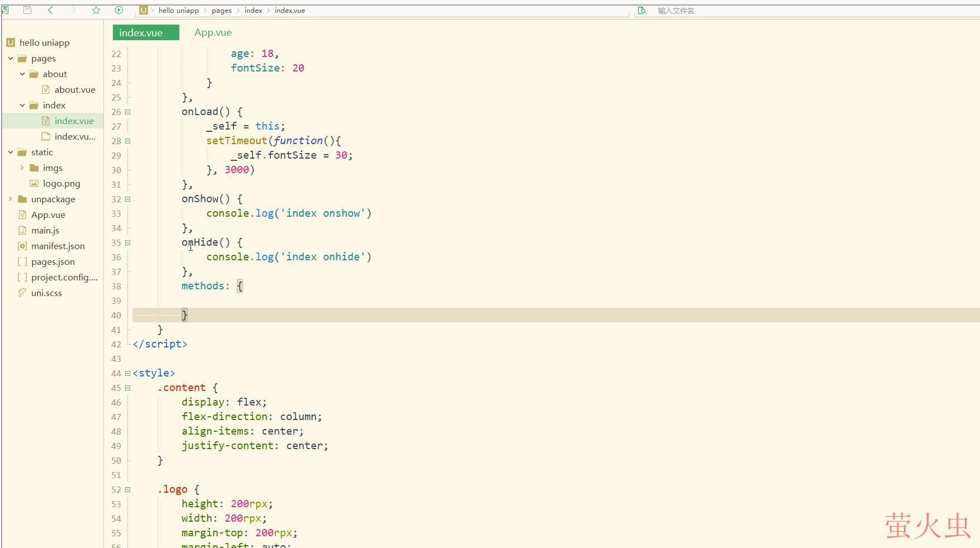Switch to the index.vue editor tab
Image resolution: width=980 pixels, height=548 pixels.
point(146,32)
